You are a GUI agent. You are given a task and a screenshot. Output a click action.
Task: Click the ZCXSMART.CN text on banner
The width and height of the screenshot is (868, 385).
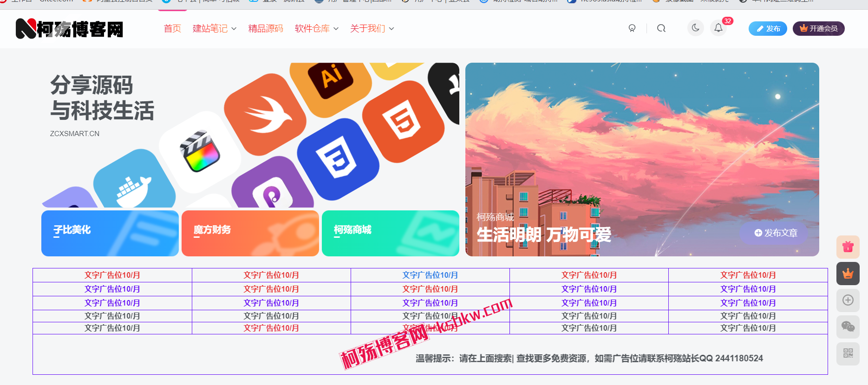tap(75, 133)
